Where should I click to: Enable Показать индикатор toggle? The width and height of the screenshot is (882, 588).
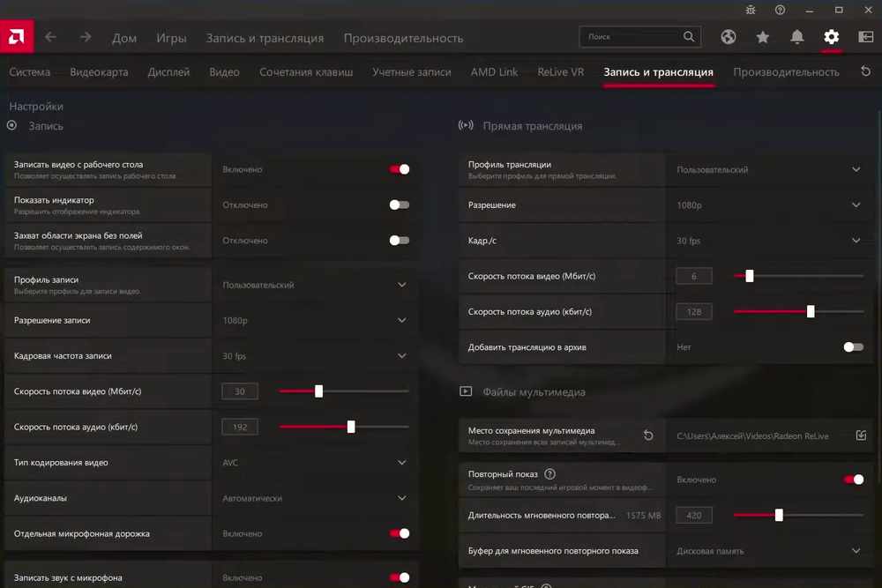click(x=400, y=205)
